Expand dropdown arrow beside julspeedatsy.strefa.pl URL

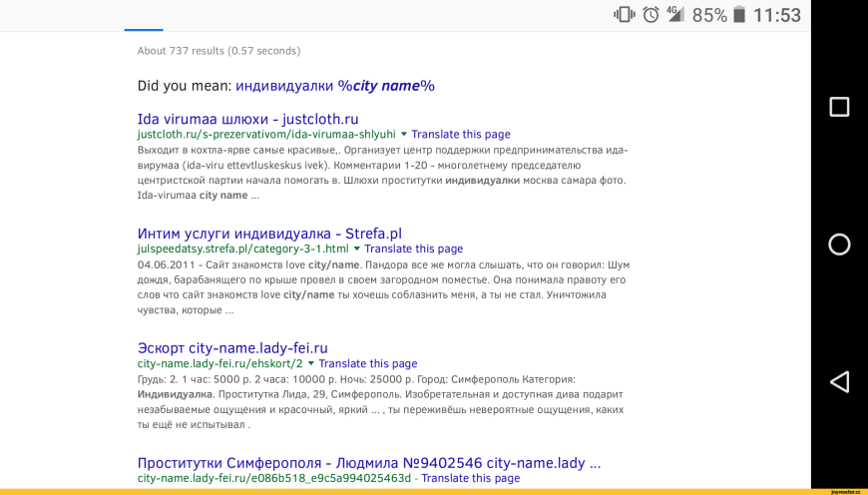click(x=357, y=248)
